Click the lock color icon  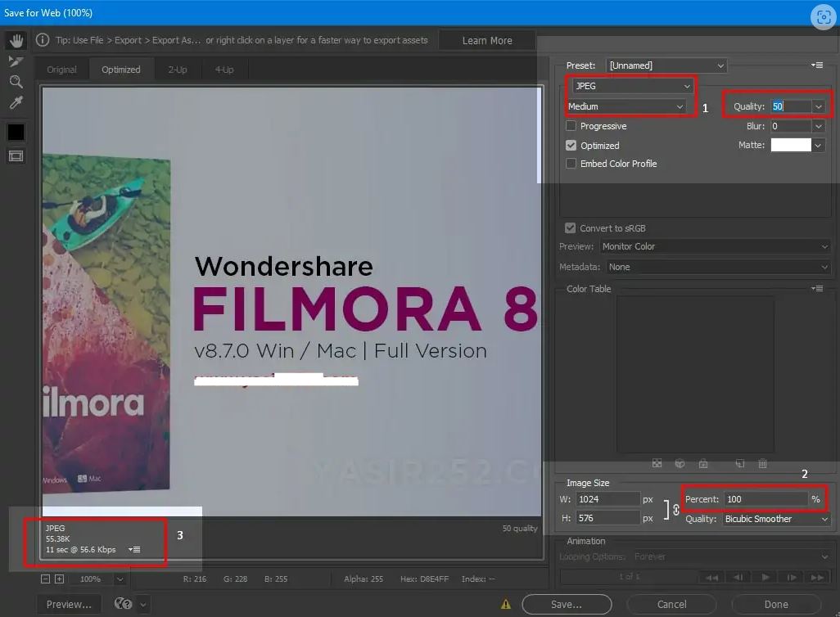(703, 463)
